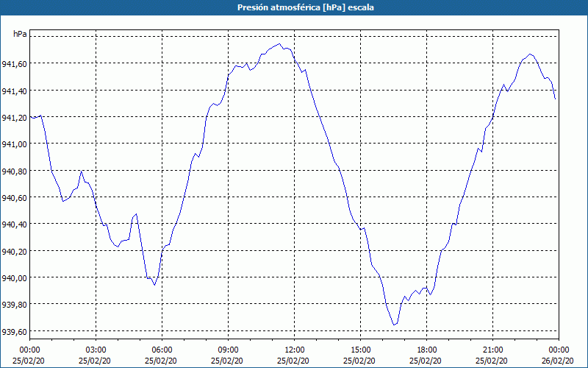Select the 941,00 y-axis value
Screen dimensions: 588x368
14,144
